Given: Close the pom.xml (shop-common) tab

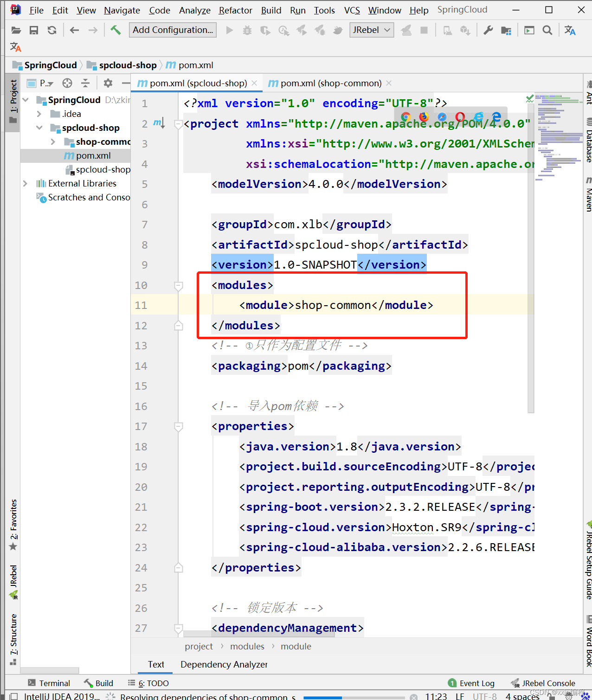Looking at the screenshot, I should [x=389, y=83].
